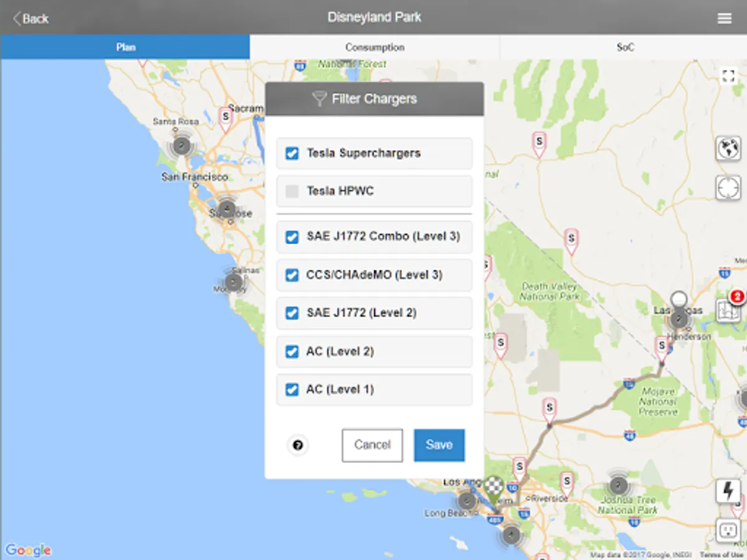Save the charger filter settings
The height and width of the screenshot is (560, 747).
tap(439, 445)
